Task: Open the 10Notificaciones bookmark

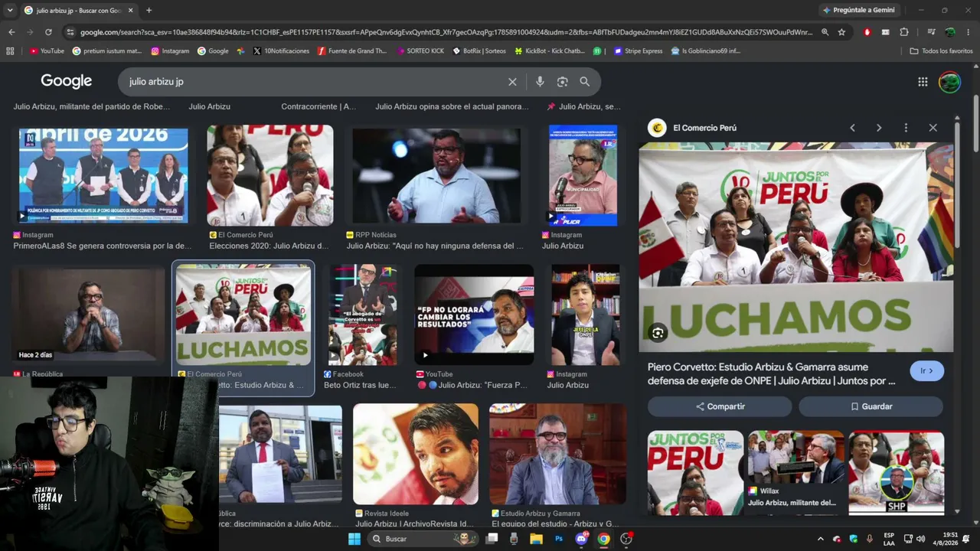Action: pyautogui.click(x=281, y=51)
